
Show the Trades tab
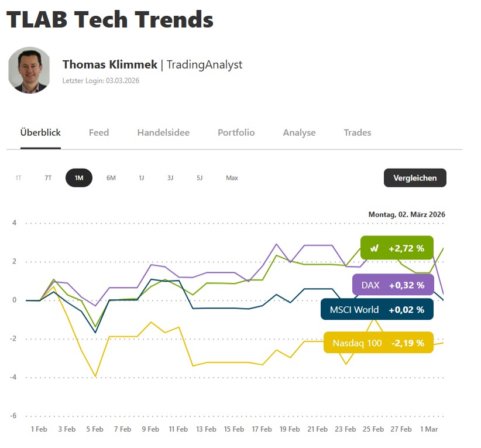[358, 133]
